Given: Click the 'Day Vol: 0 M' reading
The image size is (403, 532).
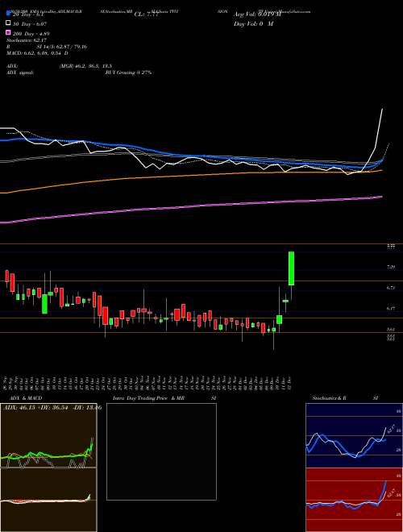Looking at the screenshot, I should [253, 24].
